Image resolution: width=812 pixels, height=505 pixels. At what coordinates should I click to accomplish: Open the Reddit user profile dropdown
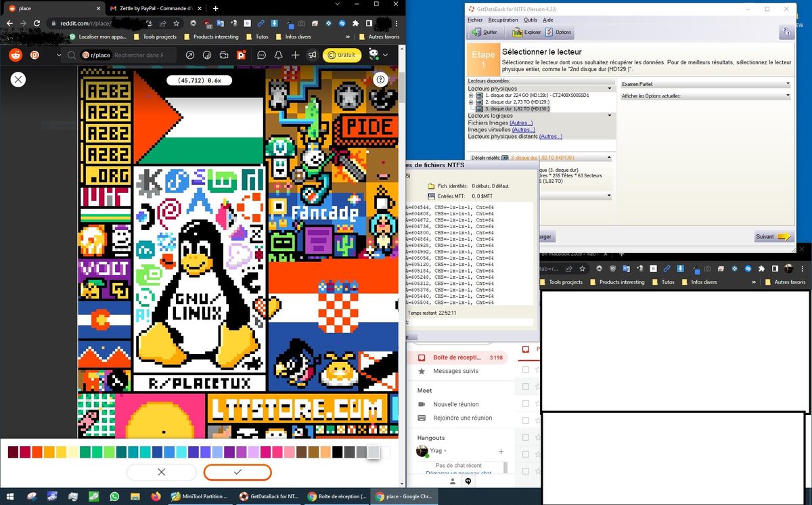(x=379, y=55)
